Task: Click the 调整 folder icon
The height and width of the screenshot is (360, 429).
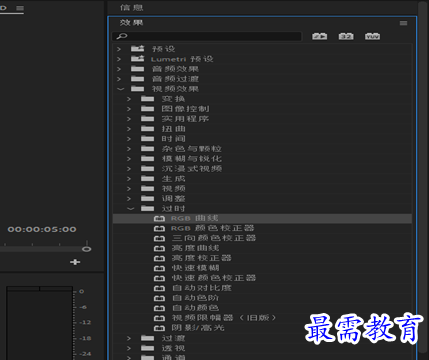Action: (x=147, y=199)
